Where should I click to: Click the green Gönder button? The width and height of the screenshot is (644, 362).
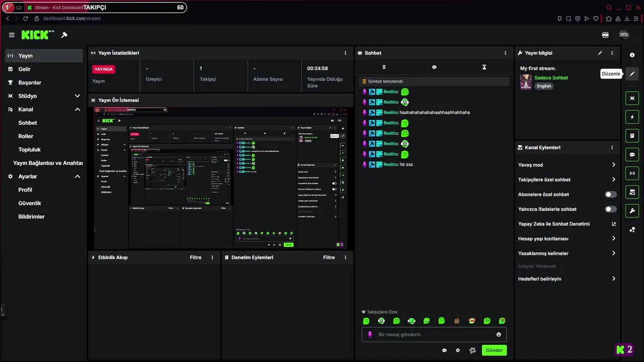point(494,350)
